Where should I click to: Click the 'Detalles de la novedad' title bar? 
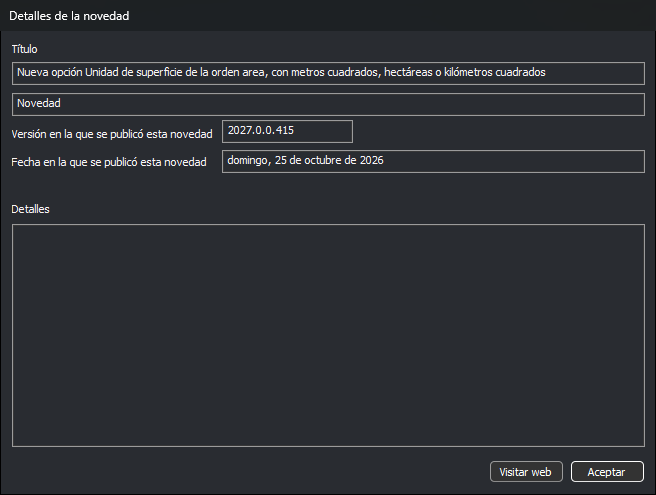[328, 15]
